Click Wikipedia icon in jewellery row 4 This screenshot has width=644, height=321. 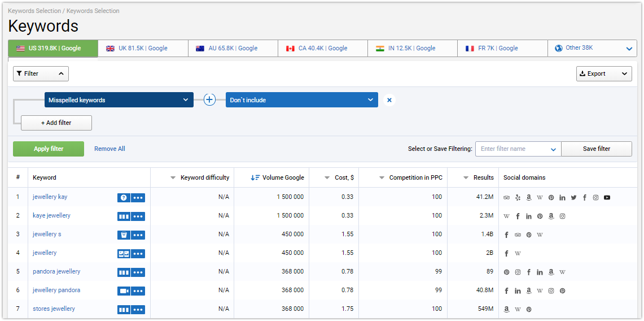pos(518,254)
